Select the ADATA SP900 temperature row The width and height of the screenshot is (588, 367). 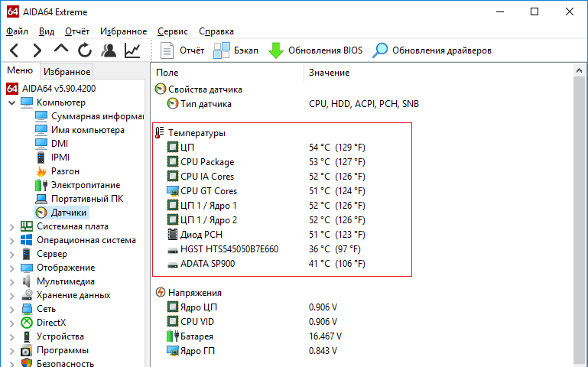[x=266, y=264]
